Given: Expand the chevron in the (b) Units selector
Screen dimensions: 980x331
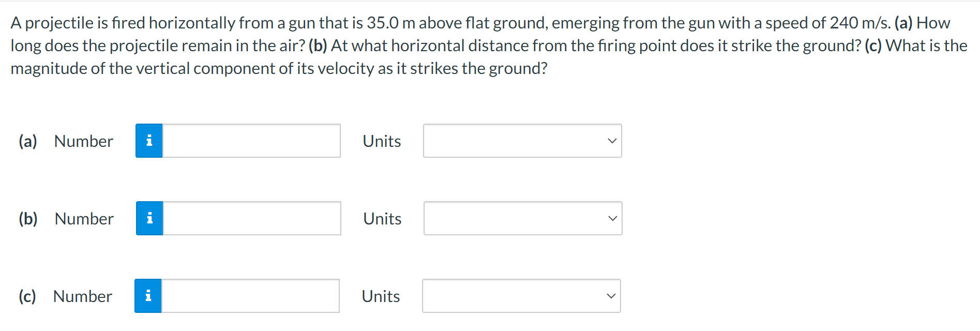Looking at the screenshot, I should point(612,218).
